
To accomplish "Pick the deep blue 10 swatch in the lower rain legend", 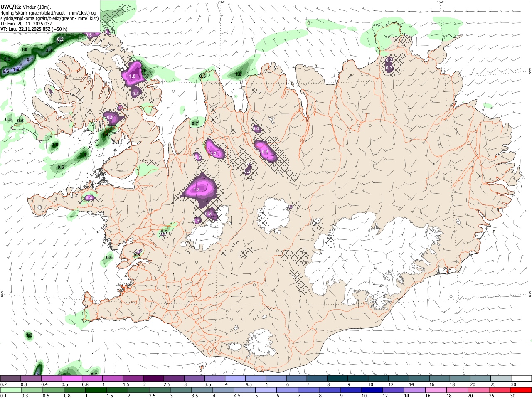I will tap(372, 390).
